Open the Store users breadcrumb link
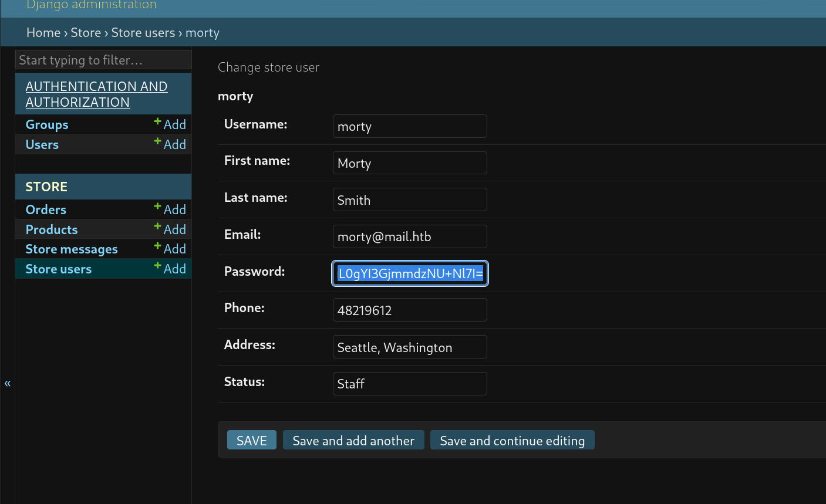 coord(143,33)
